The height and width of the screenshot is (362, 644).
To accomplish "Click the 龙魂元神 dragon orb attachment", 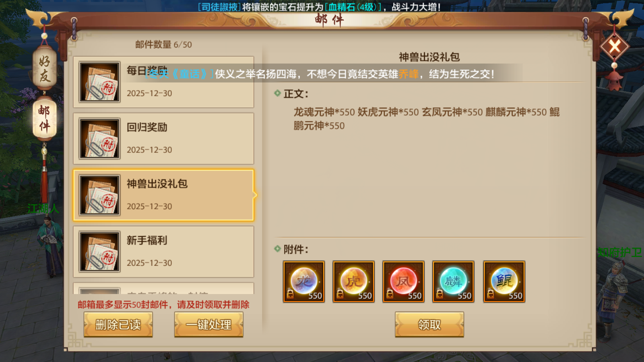I will (304, 282).
